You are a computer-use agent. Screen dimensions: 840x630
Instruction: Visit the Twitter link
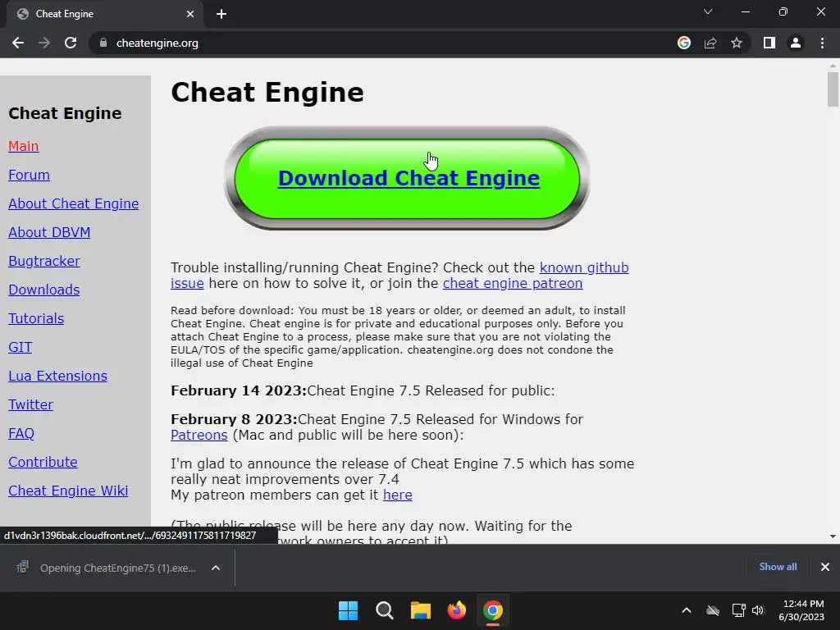[30, 404]
